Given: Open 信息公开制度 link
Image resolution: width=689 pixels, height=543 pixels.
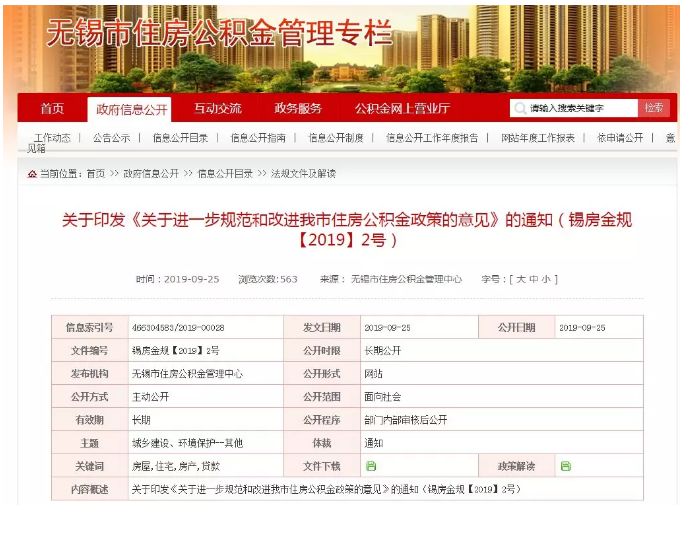Looking at the screenshot, I should pyautogui.click(x=336, y=138).
